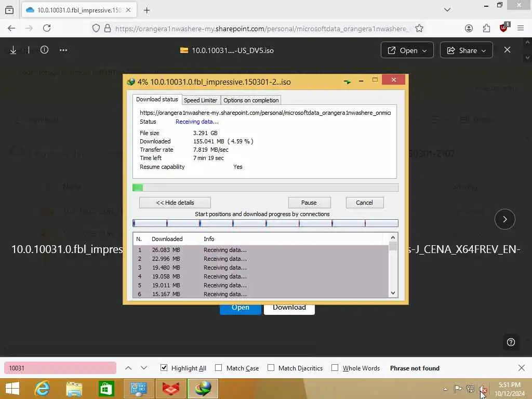
Task: Bookmark this page with the star icon
Action: [x=419, y=28]
